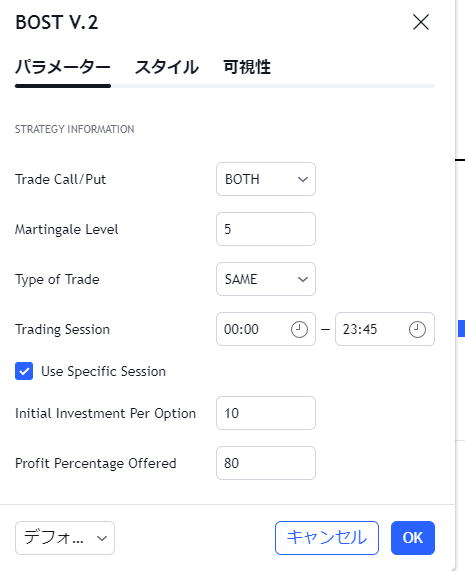Click the 23:45 session end time field
Image resolution: width=465 pixels, height=571 pixels.
click(x=385, y=329)
